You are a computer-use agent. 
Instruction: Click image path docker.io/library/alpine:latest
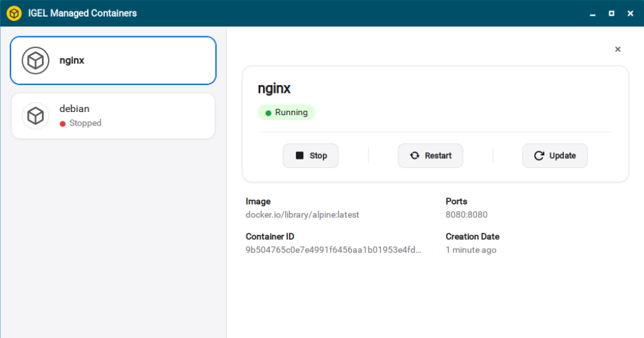point(303,214)
